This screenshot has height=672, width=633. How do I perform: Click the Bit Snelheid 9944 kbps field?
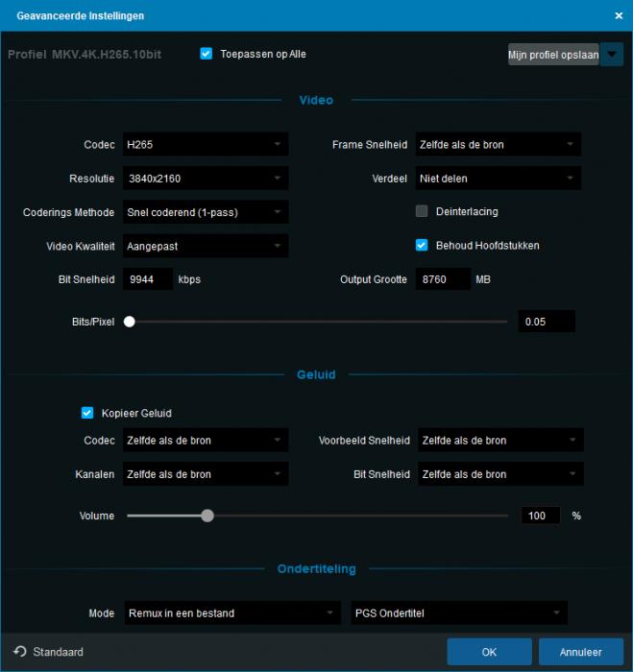(x=148, y=279)
